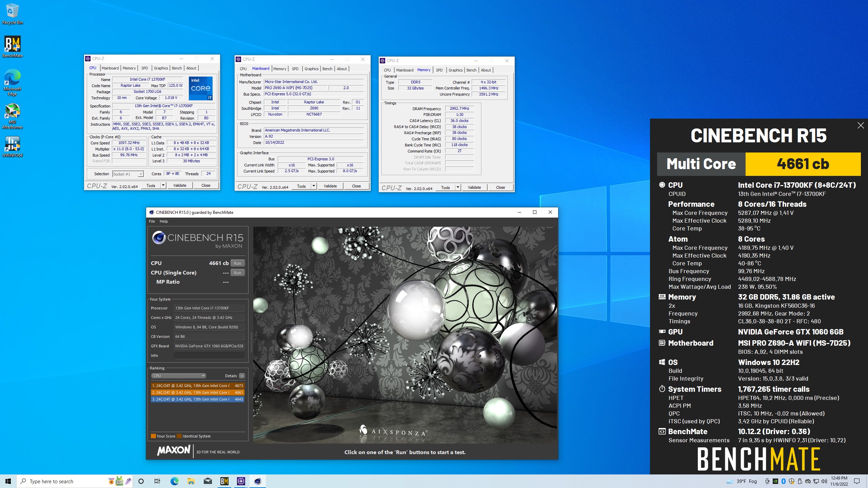Click the Meet Now tray icon
The height and width of the screenshot is (488, 868).
[x=767, y=481]
